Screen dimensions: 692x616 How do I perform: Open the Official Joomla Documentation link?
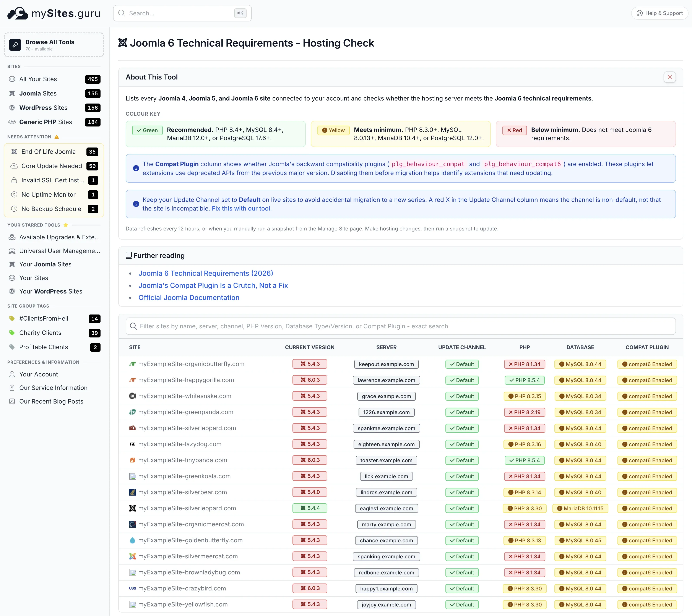tap(188, 298)
